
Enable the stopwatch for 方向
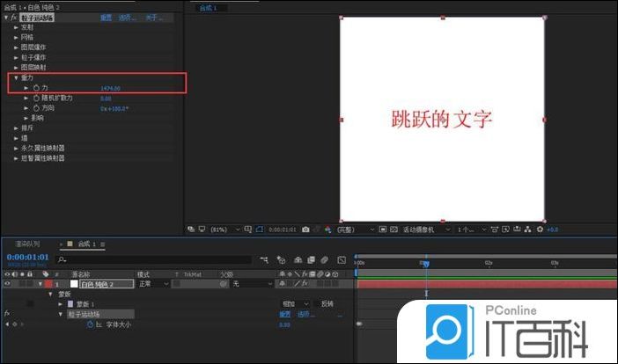pyautogui.click(x=36, y=107)
